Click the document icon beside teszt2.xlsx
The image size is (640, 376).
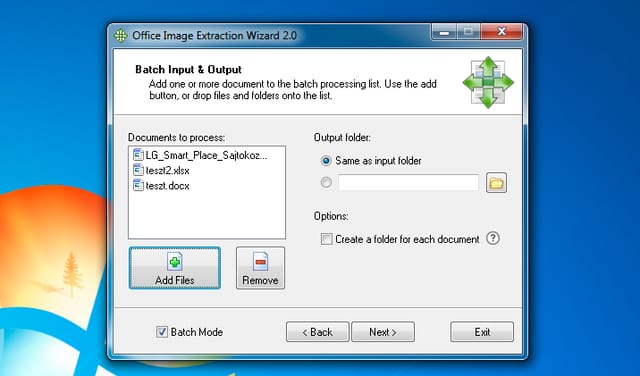click(x=138, y=170)
